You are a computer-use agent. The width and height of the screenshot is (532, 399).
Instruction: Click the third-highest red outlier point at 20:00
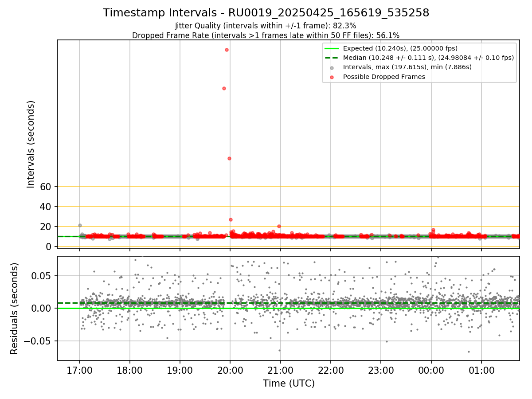click(229, 158)
